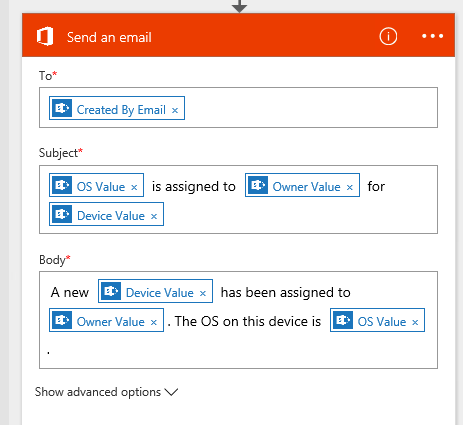463x425 pixels.
Task: Click the Office icon beside Send an email
Action: tap(45, 36)
